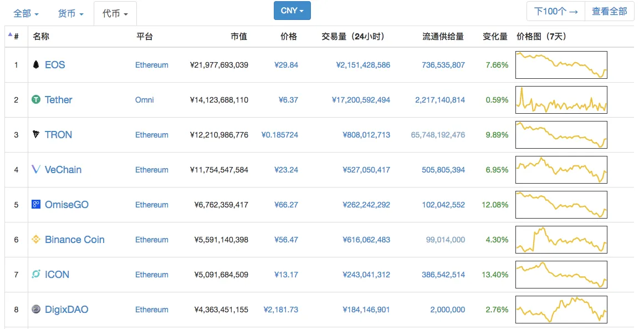
Task: Open the 全部 dropdown filter
Action: pos(26,13)
